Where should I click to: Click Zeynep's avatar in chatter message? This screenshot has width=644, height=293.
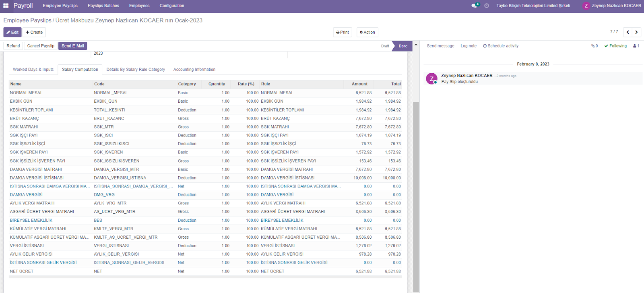[431, 78]
